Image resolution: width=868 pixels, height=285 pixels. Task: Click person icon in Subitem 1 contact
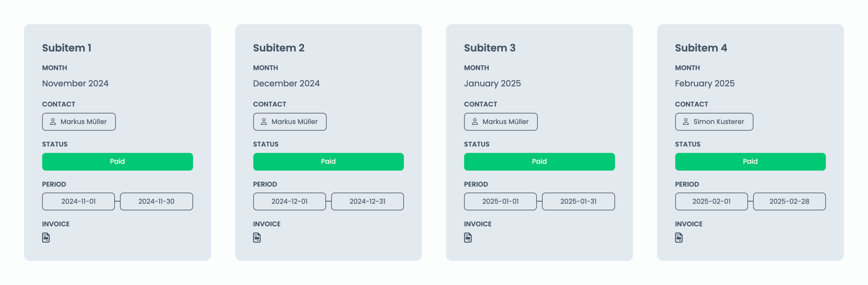coord(53,122)
